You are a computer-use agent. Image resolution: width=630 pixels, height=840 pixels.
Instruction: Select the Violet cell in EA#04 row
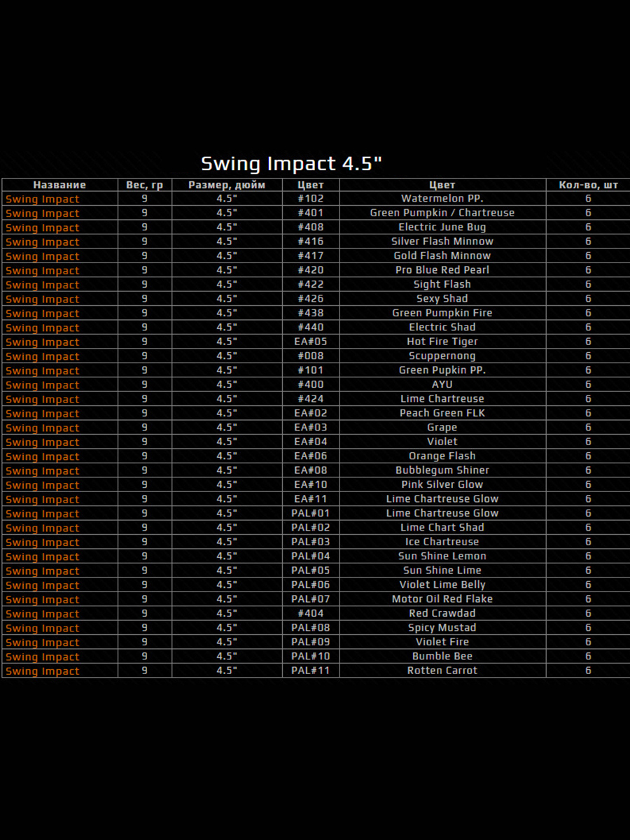442,442
